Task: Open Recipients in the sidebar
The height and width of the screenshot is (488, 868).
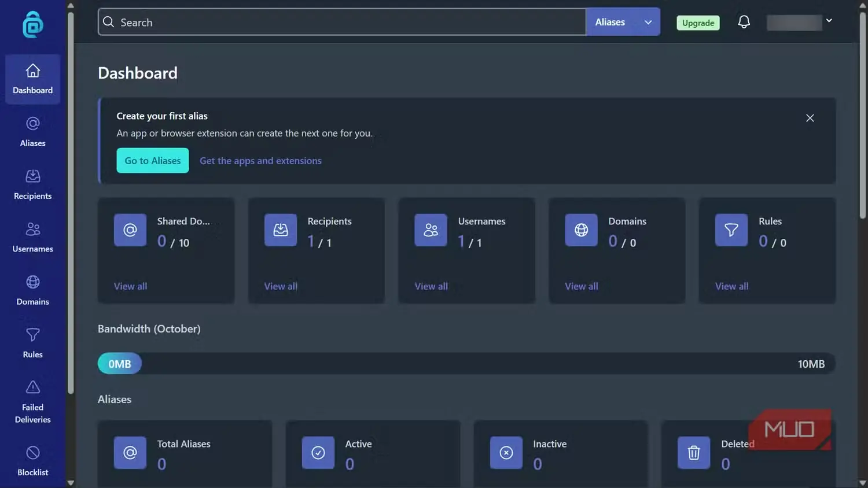Action: click(33, 185)
